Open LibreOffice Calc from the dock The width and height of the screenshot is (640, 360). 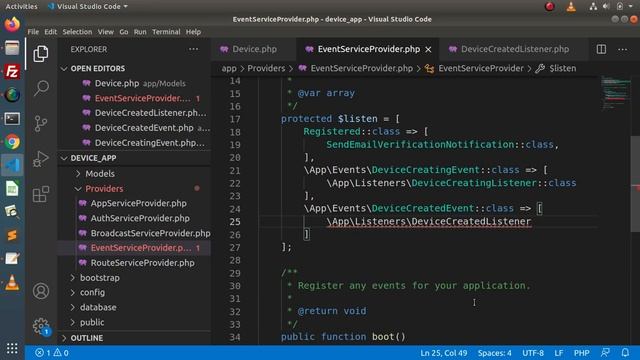[12, 189]
